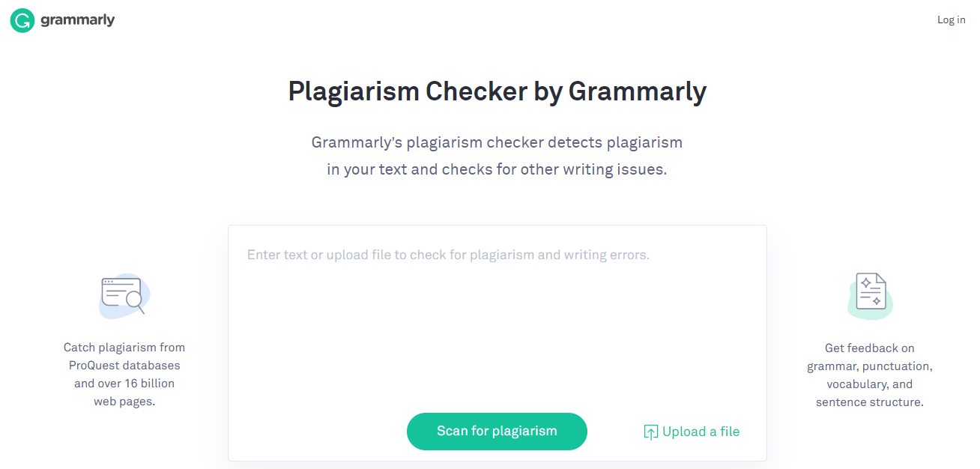This screenshot has width=980, height=469.
Task: Click the Plagiarism Checker by Grammarly heading
Action: [497, 91]
